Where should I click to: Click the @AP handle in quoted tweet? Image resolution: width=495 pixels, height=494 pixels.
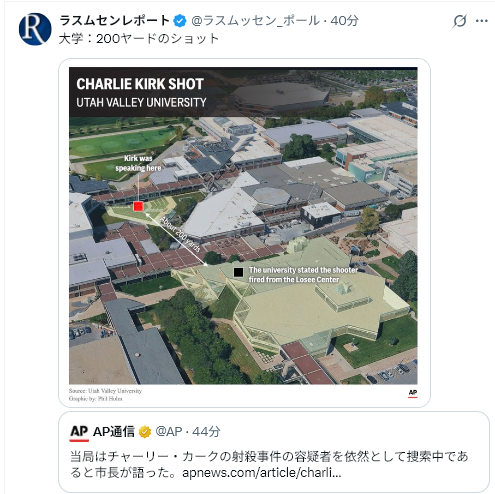(169, 432)
